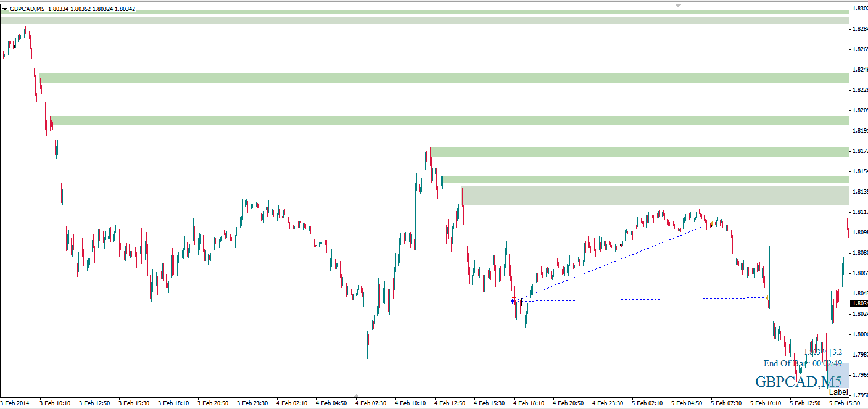The image size is (868, 409).
Task: Click the blue trade entry arrow marker
Action: [513, 301]
